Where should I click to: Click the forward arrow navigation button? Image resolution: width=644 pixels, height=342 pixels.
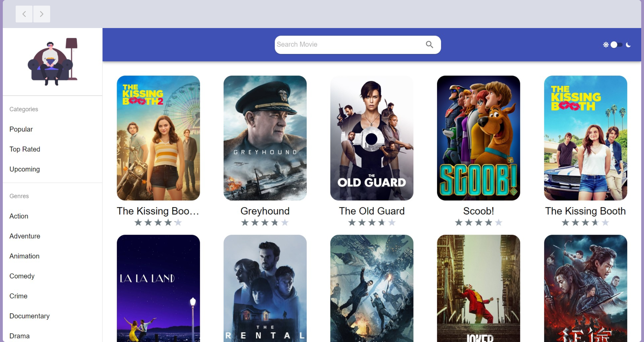pos(42,14)
